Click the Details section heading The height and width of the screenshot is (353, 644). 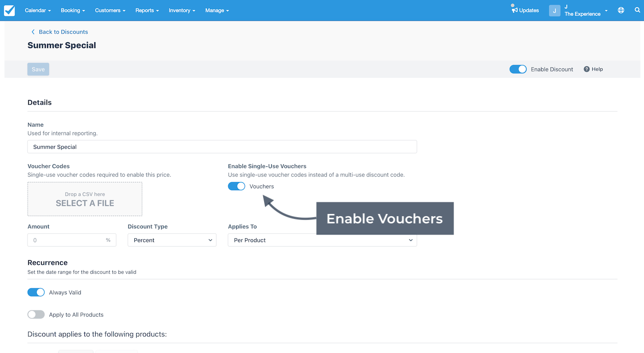(x=40, y=102)
